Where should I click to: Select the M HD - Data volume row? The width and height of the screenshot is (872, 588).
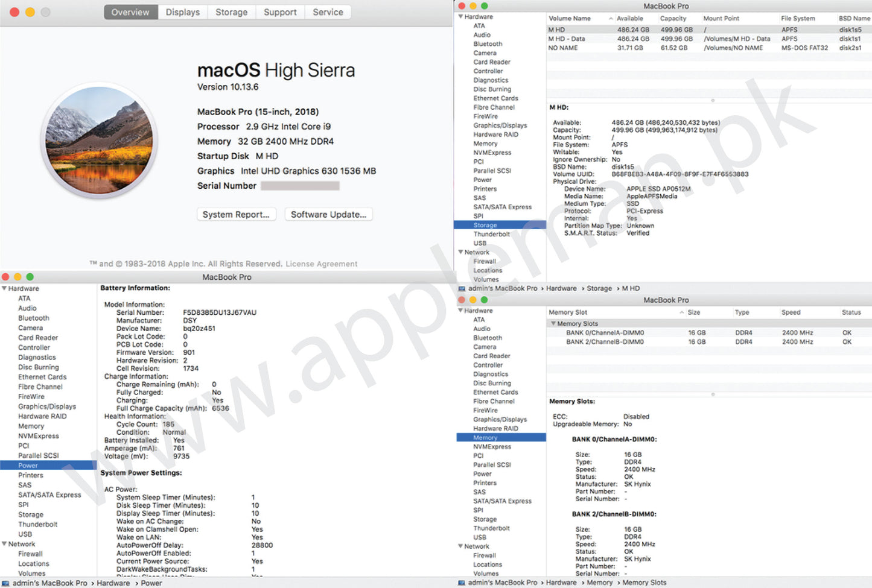[709, 39]
